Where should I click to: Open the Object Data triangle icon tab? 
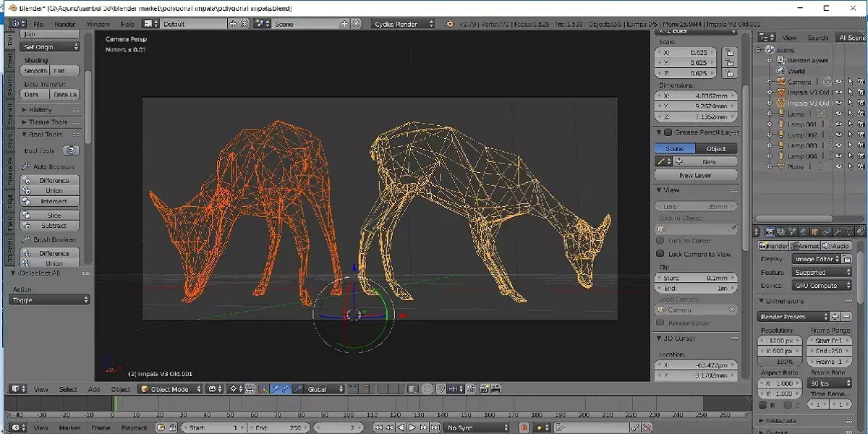coord(851,232)
